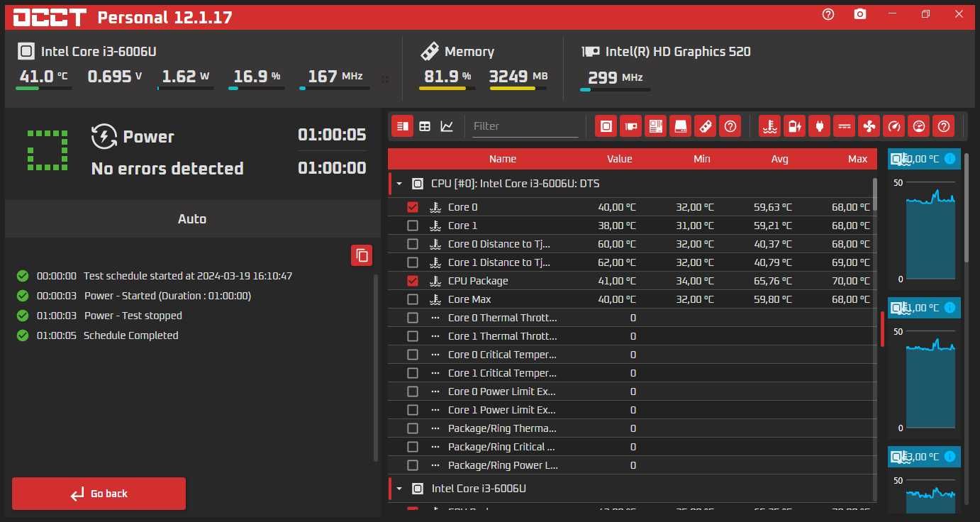Sort by the Avg column header
This screenshot has height=522, width=980.
780,159
